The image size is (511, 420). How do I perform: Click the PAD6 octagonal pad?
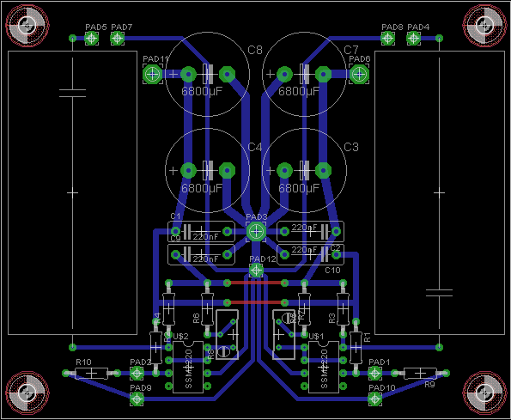(359, 74)
